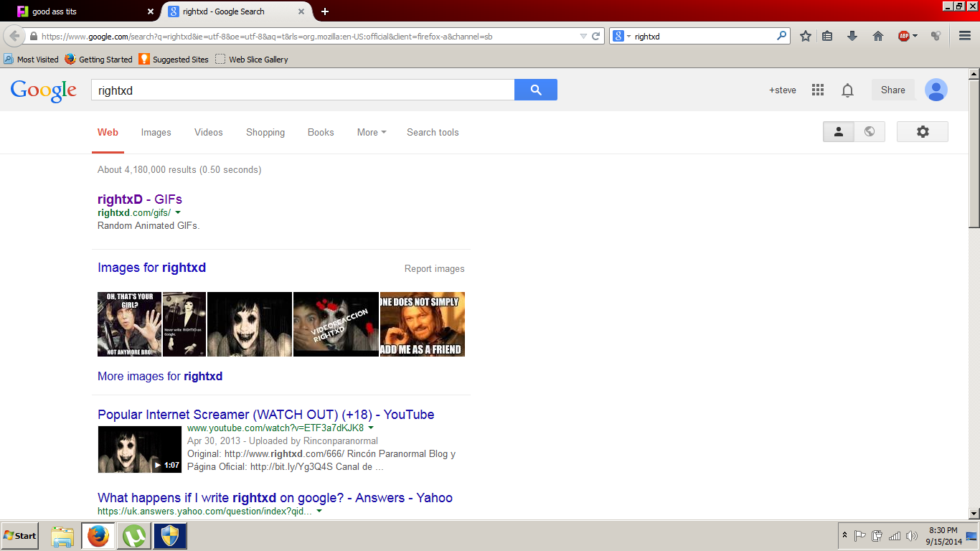Expand dropdown arrow next to rightxd.com/gifs/

[x=178, y=213]
